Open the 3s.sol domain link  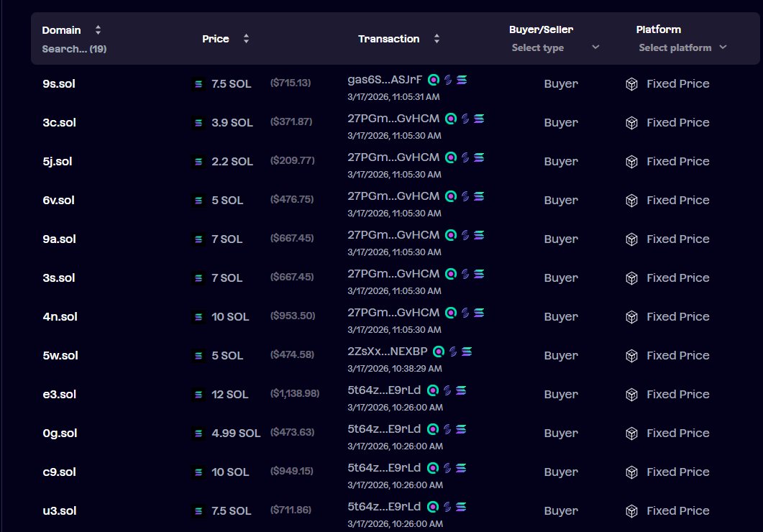[59, 278]
